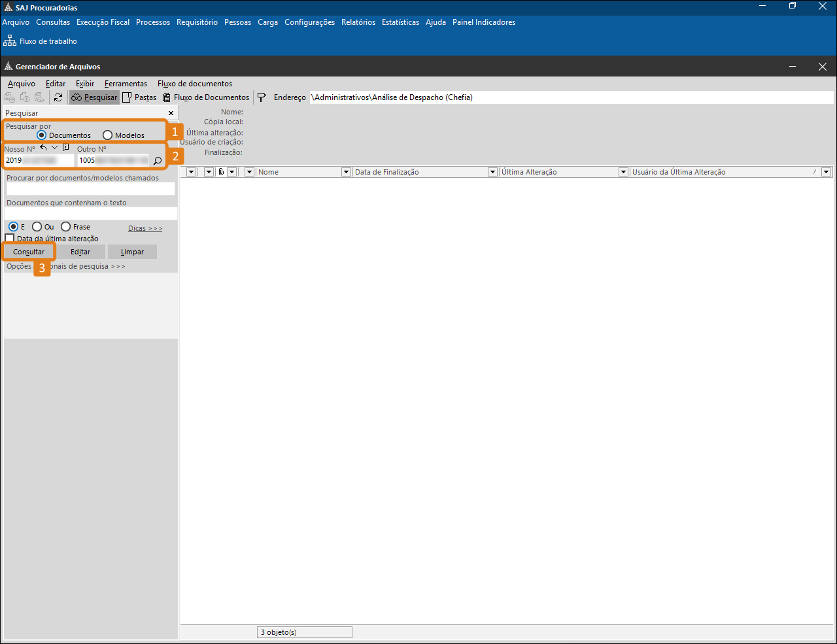The height and width of the screenshot is (644, 837).
Task: Open Fluxo de trabalho in top ribbon
Action: 41,41
